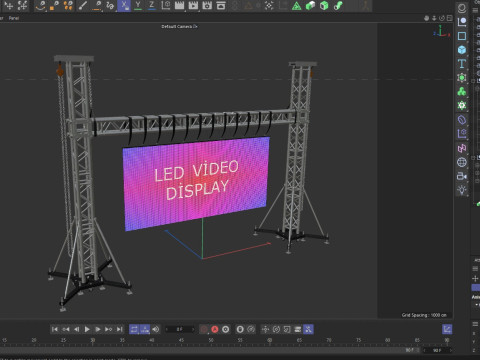Image resolution: width=480 pixels, height=360 pixels.
Task: Go to end of animation
Action: point(119,329)
